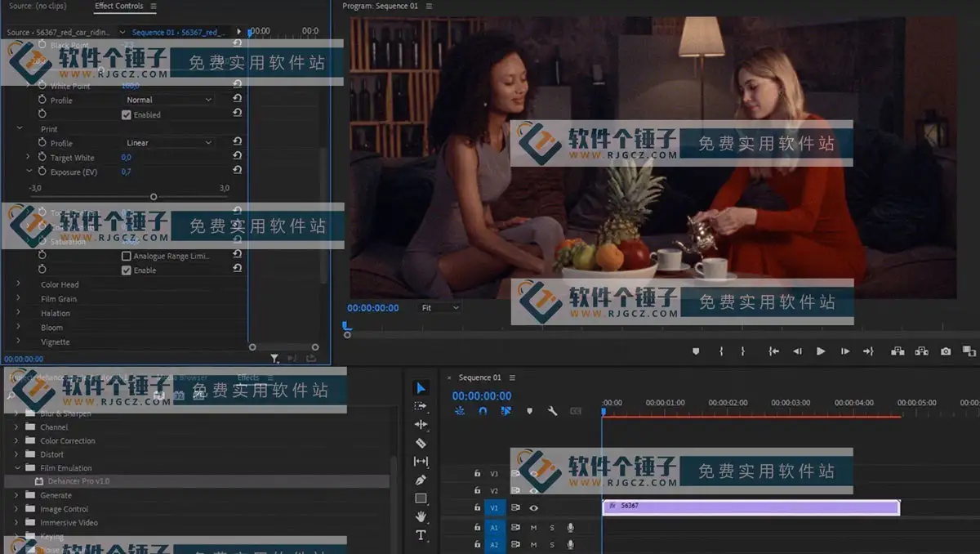Select the Selection tool arrow
980x554 pixels.
[421, 387]
